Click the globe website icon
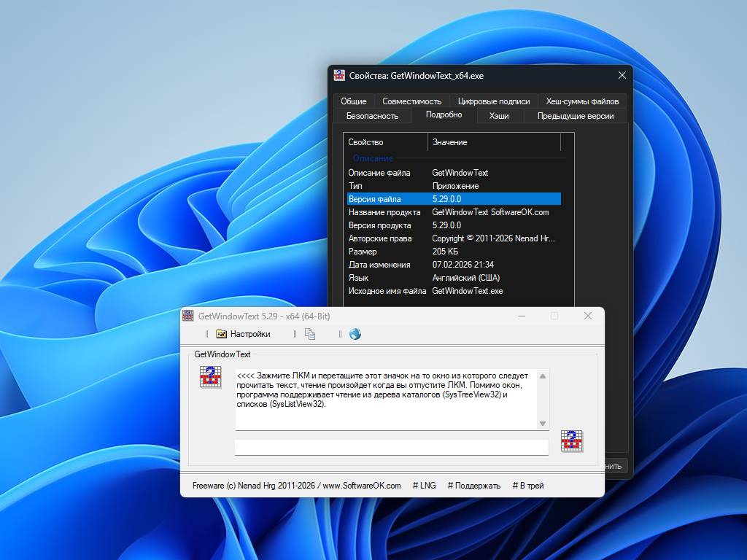Image resolution: width=747 pixels, height=560 pixels. (355, 334)
